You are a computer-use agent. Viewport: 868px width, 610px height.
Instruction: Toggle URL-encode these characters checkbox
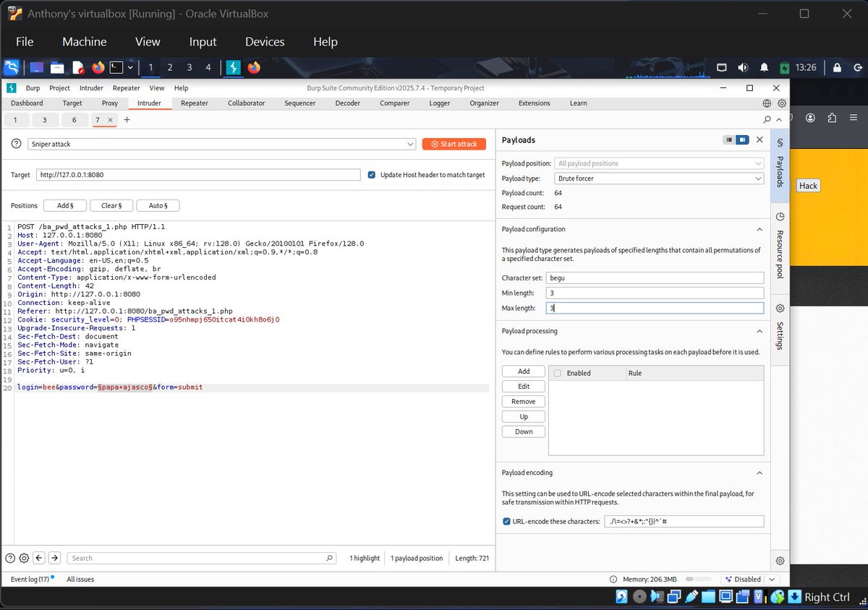click(506, 521)
